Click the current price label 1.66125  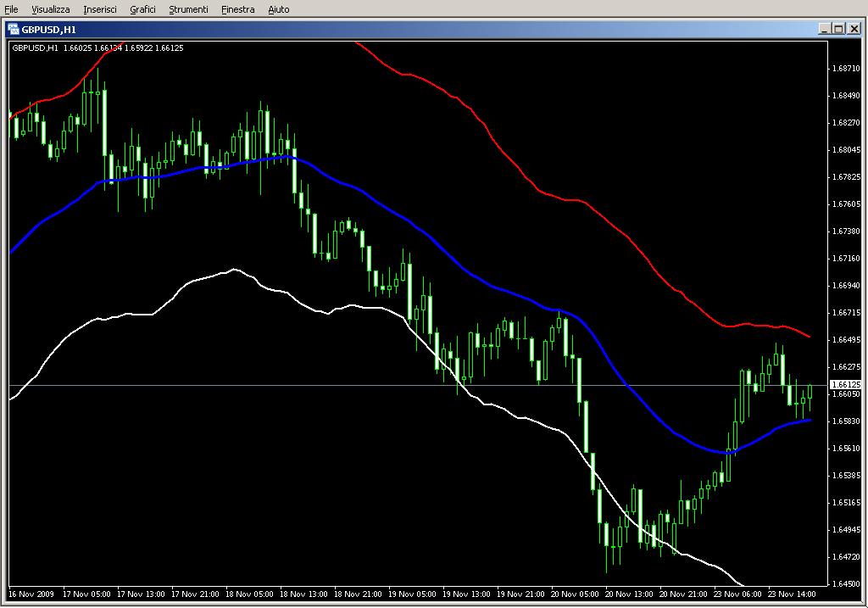click(846, 384)
